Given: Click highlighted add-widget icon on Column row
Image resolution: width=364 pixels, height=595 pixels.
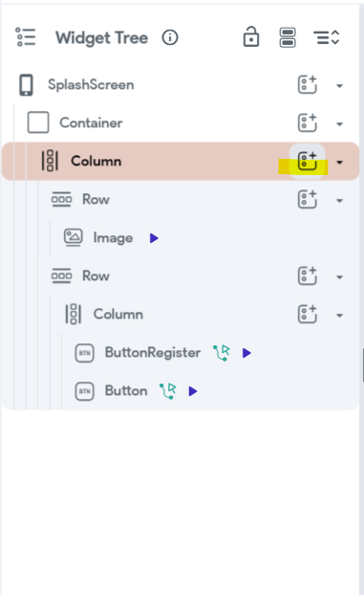Looking at the screenshot, I should 307,161.
